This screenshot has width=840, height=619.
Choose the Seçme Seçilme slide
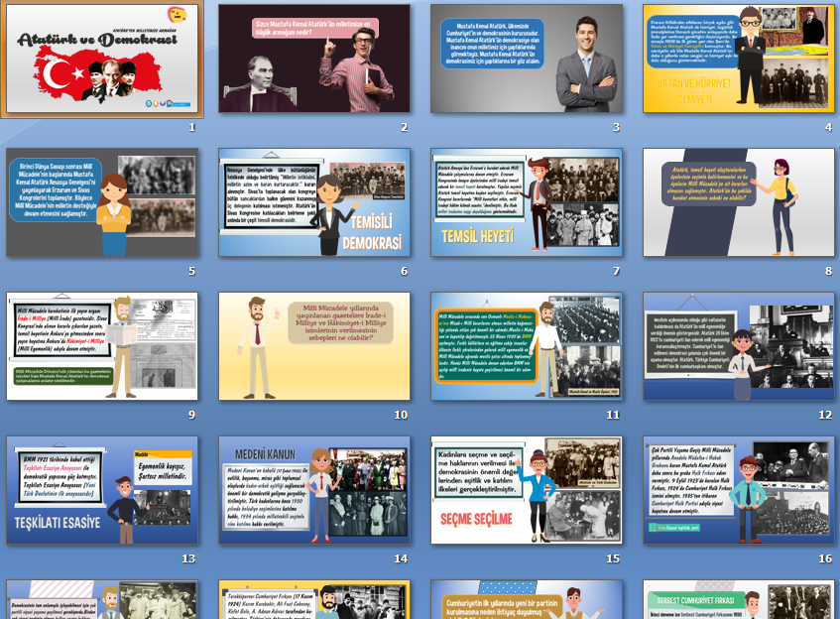coord(527,490)
